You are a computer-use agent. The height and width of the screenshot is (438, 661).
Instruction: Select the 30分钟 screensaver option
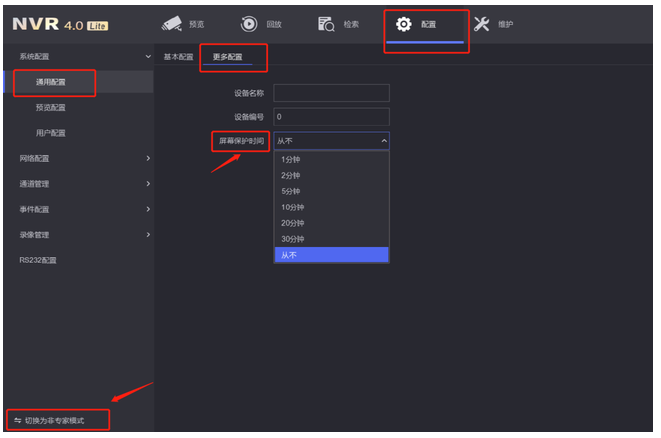point(292,239)
